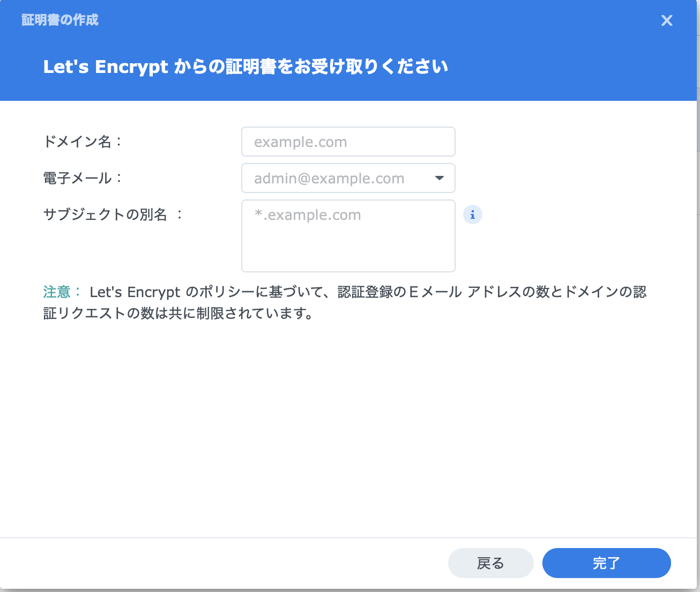Click the 電子メール combo box field
700x592 pixels.
click(348, 178)
